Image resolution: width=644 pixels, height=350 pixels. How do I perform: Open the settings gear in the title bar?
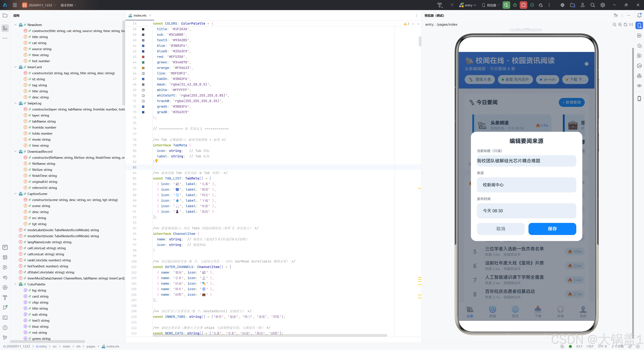(603, 5)
